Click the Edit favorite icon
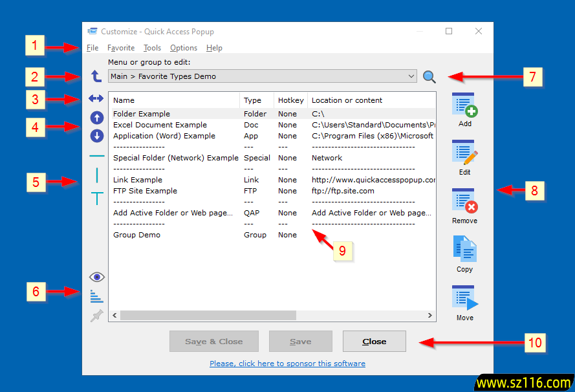This screenshot has height=392, width=575. click(464, 153)
